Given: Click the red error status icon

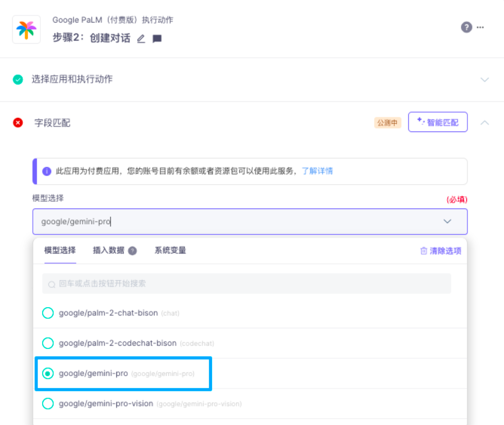Looking at the screenshot, I should (x=18, y=123).
